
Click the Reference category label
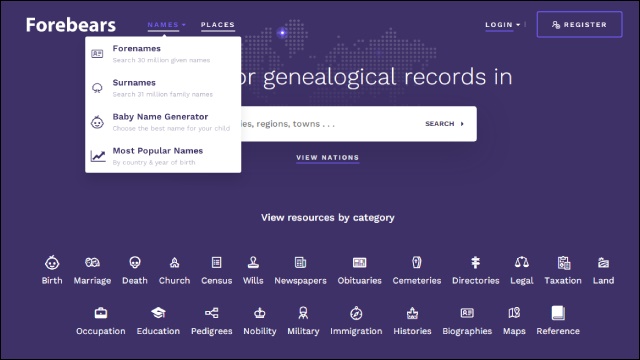point(558,331)
